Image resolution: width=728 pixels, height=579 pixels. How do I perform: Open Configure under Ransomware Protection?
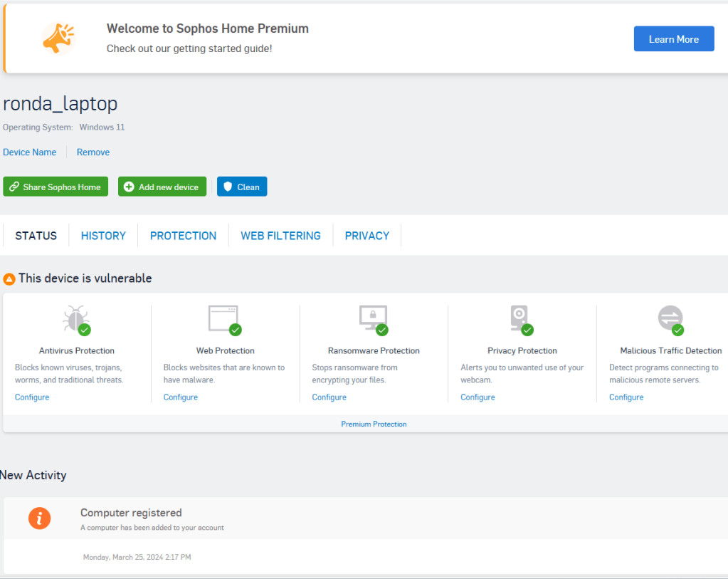click(329, 397)
